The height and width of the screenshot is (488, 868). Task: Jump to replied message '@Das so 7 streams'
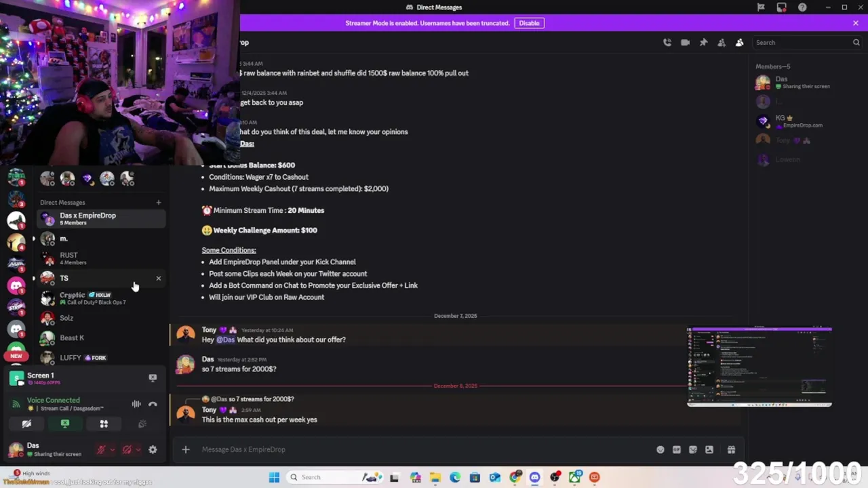click(x=252, y=399)
